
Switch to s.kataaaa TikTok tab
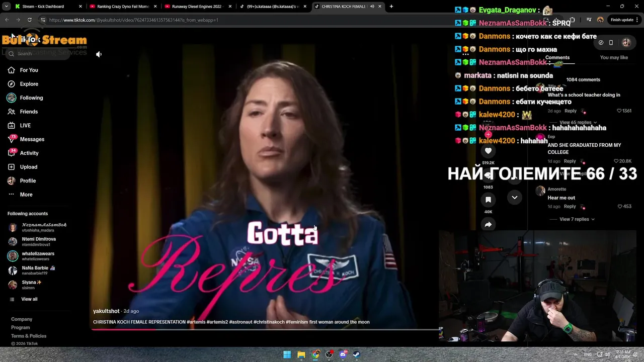pyautogui.click(x=274, y=7)
